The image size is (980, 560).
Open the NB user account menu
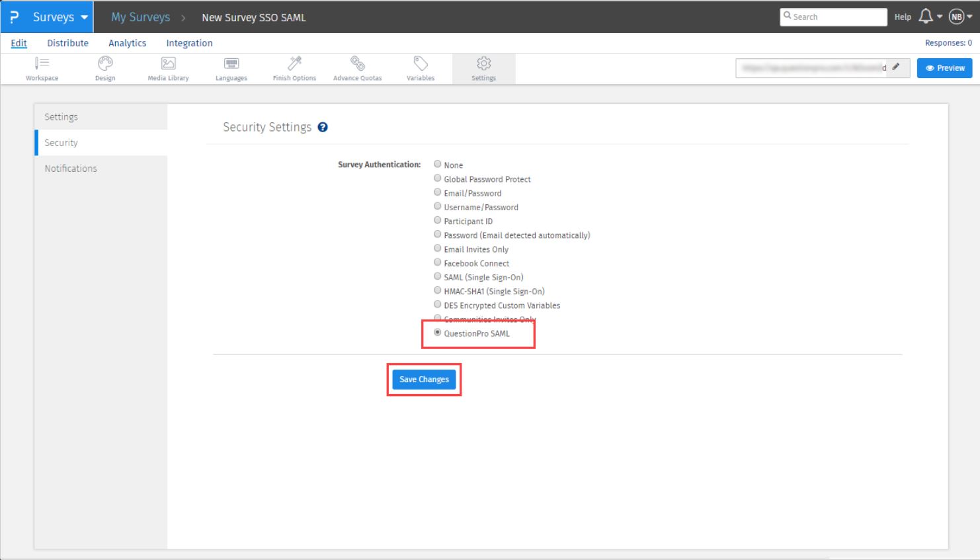pos(960,17)
